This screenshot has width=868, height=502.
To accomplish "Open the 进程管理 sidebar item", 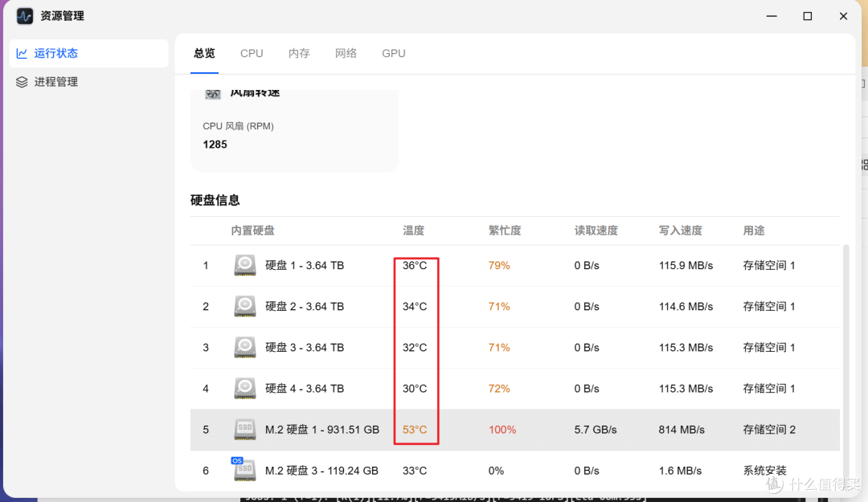I will pyautogui.click(x=89, y=82).
